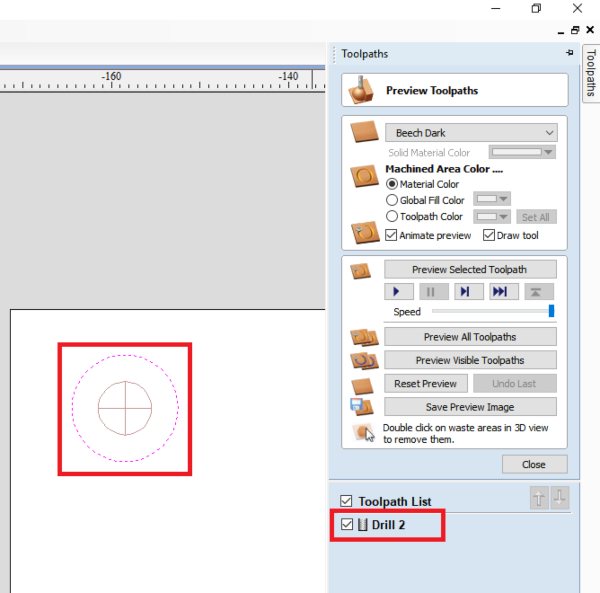Click the drill circle in the drawing

[x=125, y=408]
